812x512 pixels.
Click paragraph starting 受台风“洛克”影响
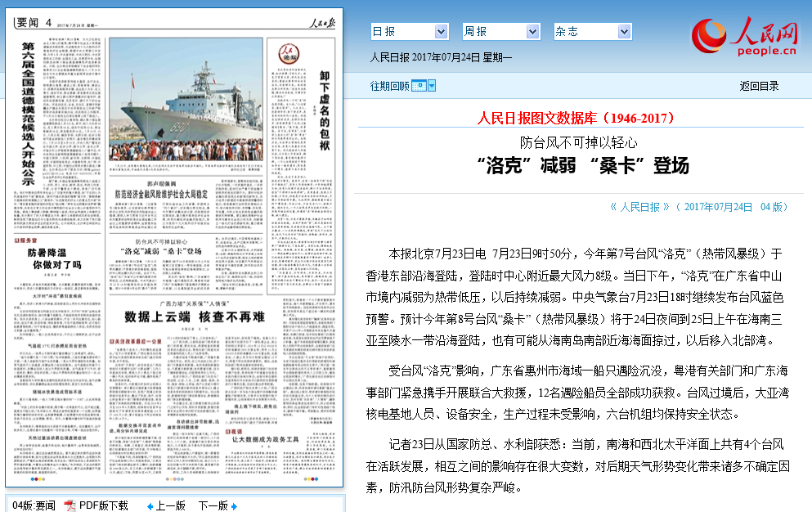pos(577,393)
